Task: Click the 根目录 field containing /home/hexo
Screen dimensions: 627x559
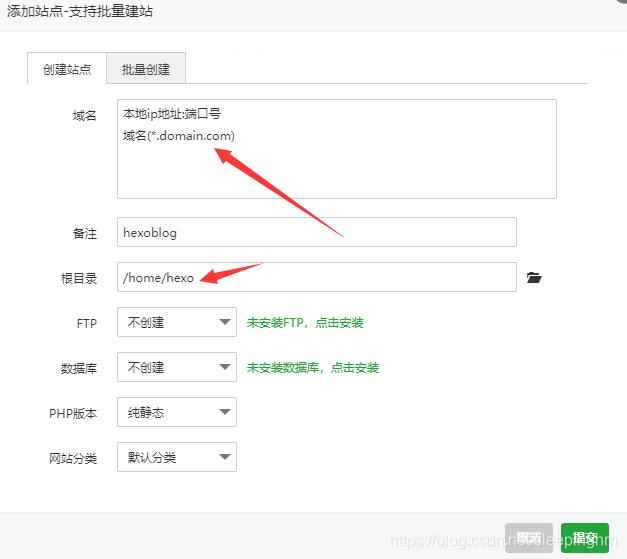Action: 317,277
